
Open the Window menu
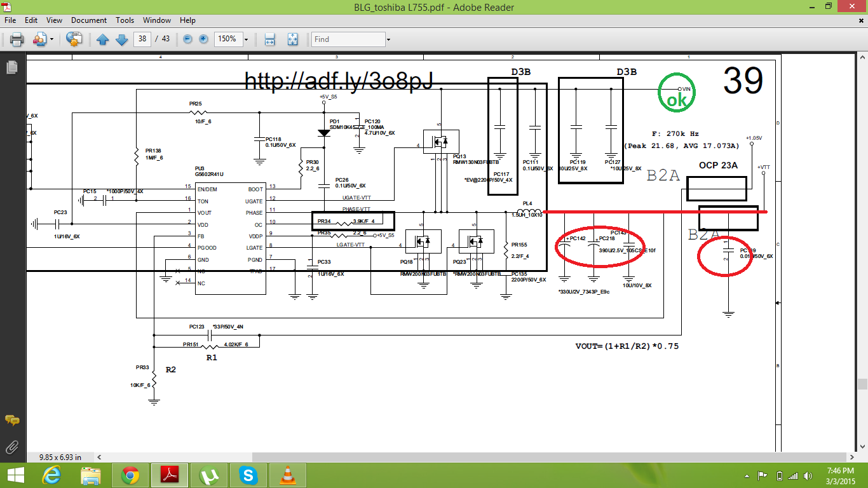[157, 20]
